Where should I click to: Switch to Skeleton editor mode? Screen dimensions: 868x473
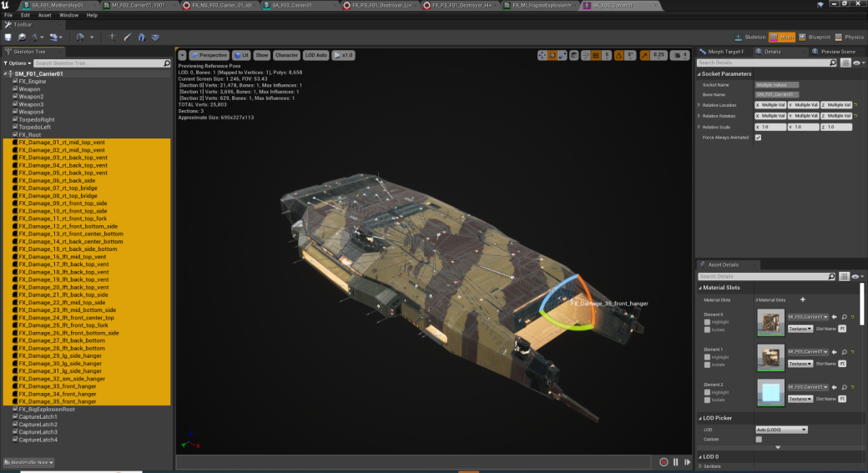click(749, 37)
